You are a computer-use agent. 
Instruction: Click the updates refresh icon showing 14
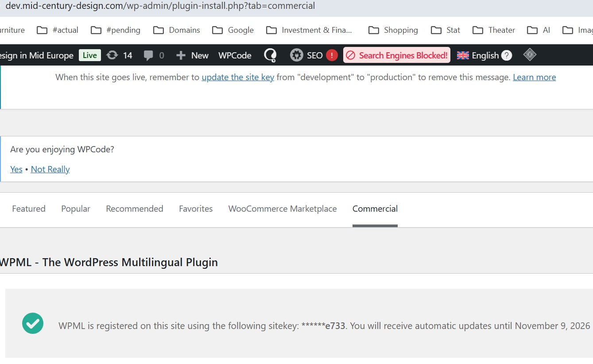click(112, 55)
